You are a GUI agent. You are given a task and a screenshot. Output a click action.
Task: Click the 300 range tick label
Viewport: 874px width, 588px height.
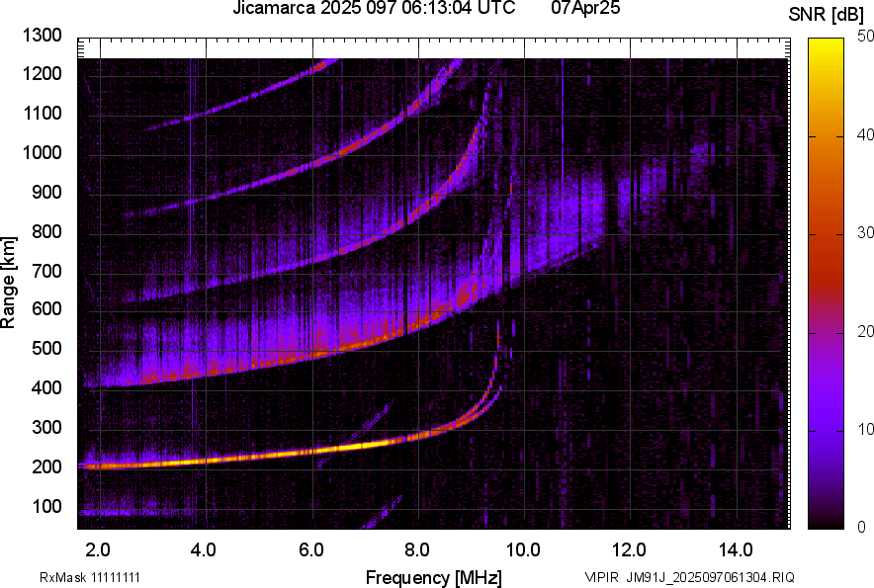pyautogui.click(x=46, y=428)
